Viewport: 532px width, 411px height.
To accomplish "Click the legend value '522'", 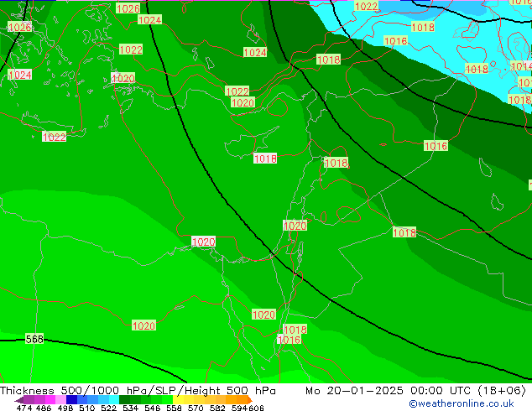I will pos(108,408).
